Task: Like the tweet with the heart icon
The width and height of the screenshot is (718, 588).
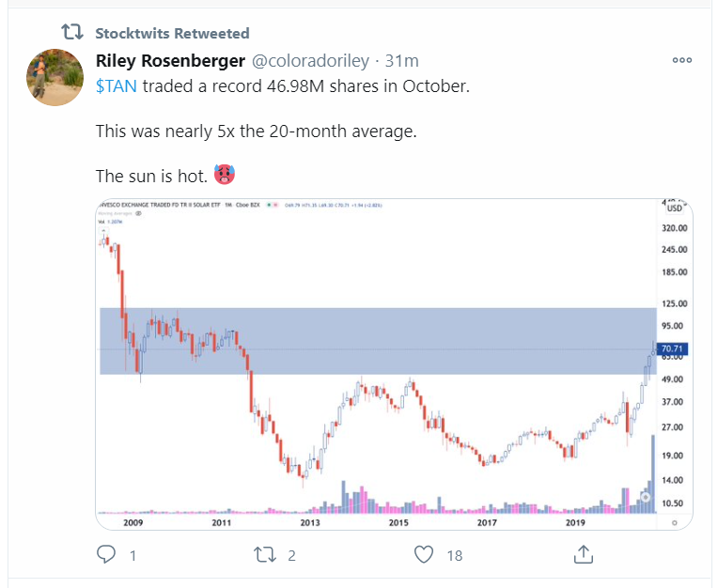Action: click(424, 555)
